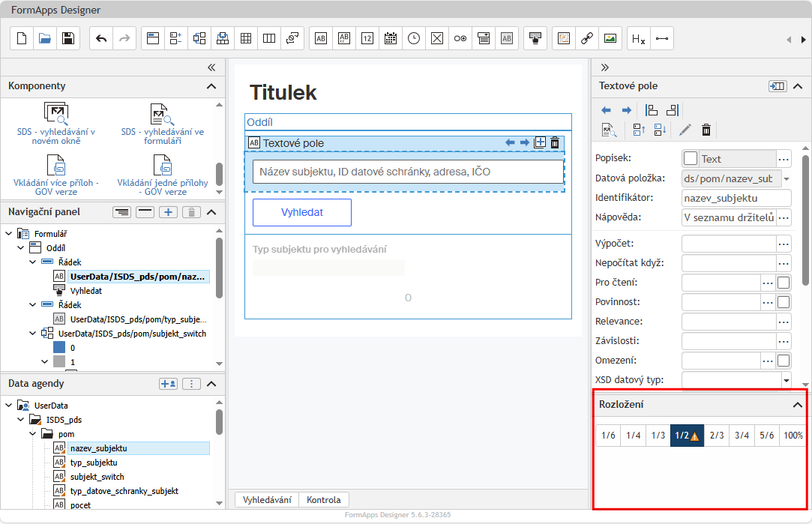Save the form with the floppy disk icon
812x524 pixels.
click(x=68, y=38)
